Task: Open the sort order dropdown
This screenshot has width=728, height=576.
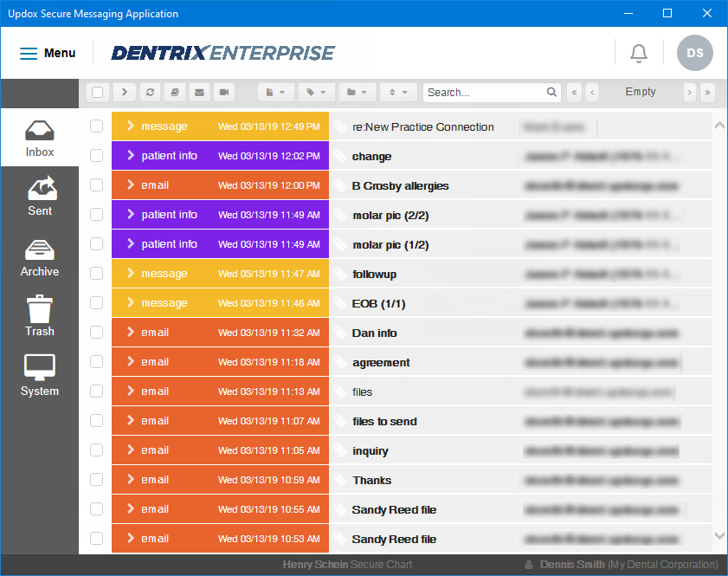Action: pyautogui.click(x=398, y=93)
